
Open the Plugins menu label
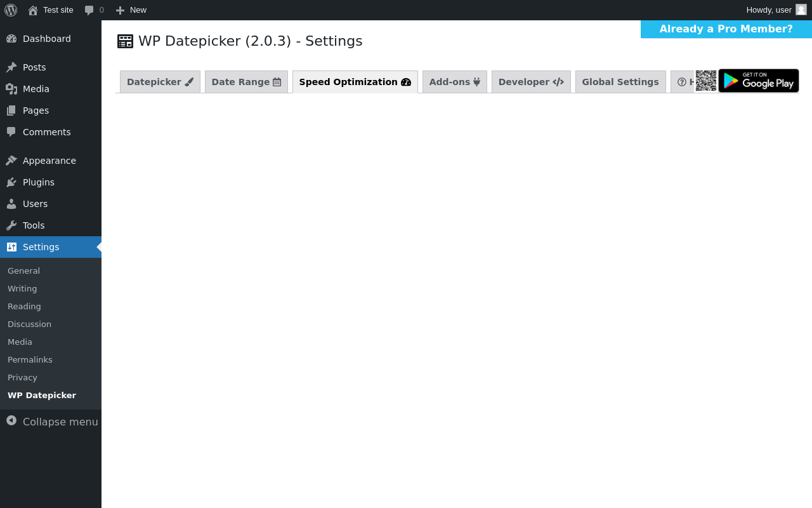(39, 182)
